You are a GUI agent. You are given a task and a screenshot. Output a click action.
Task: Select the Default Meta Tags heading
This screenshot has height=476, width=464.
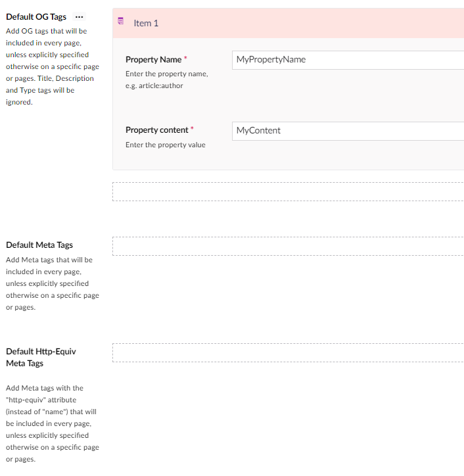(x=39, y=245)
